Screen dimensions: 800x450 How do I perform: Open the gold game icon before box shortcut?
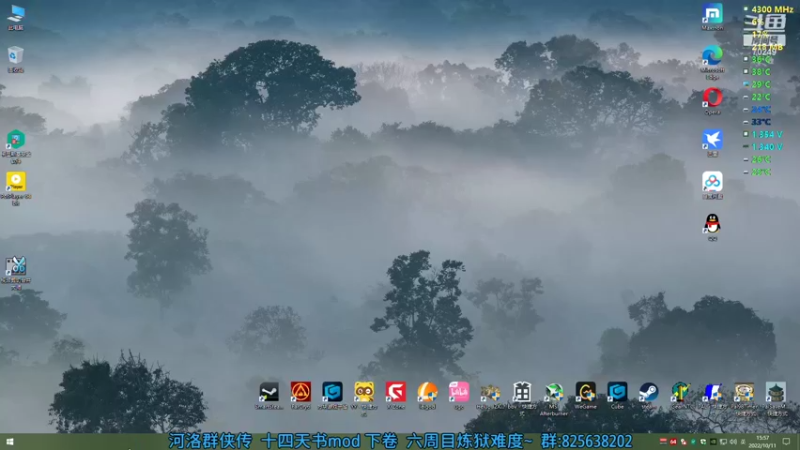tap(490, 395)
